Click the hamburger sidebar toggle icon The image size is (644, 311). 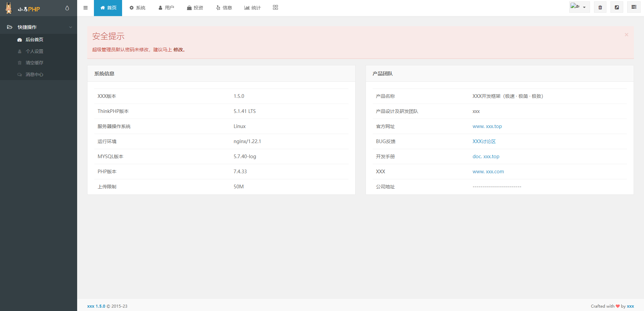[86, 8]
